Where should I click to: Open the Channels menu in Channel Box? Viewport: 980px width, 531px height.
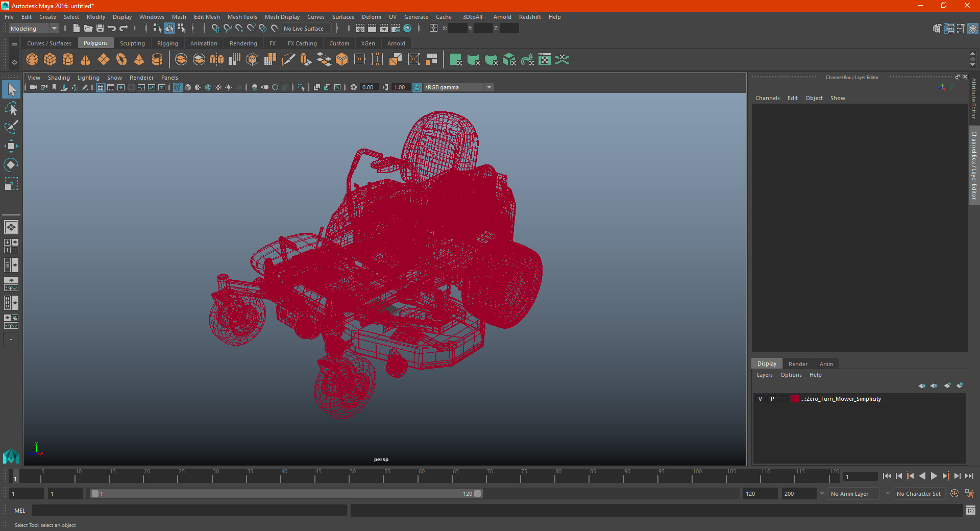[768, 98]
